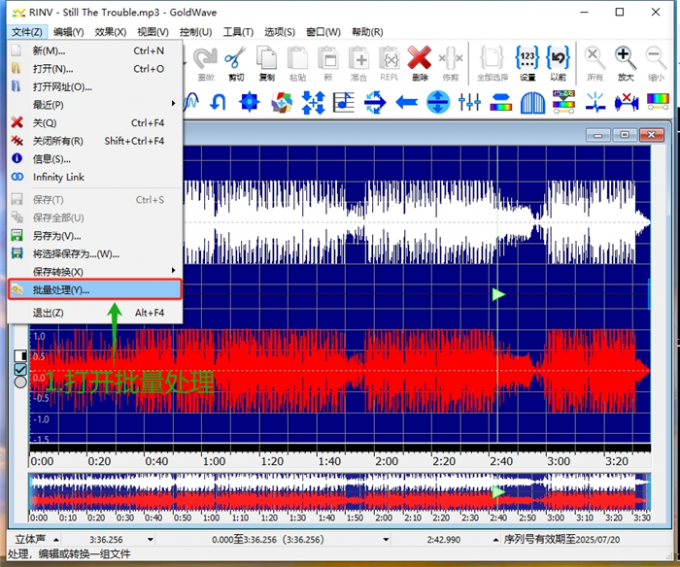Click the blue spark pop/click filter icon
This screenshot has width=680, height=567.
tap(595, 102)
